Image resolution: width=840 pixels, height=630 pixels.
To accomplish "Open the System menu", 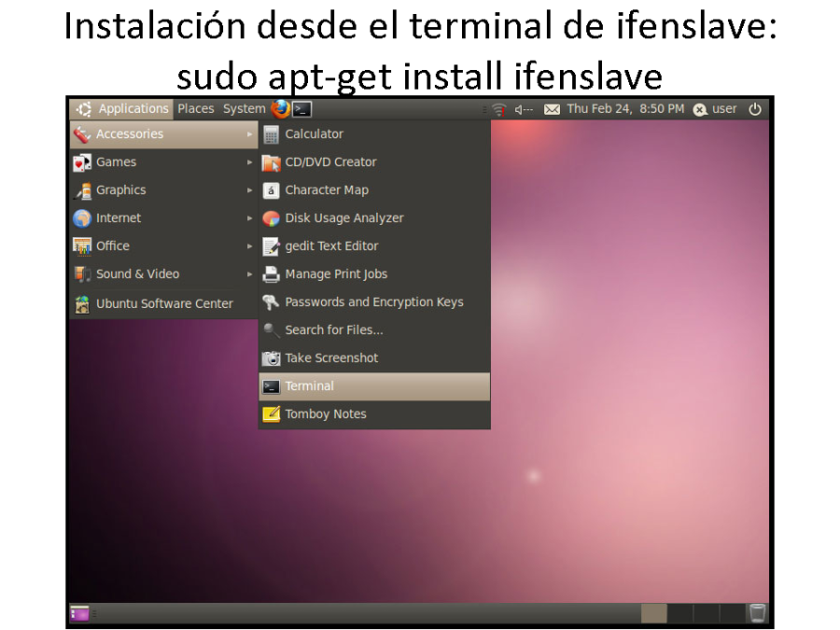I will [243, 108].
